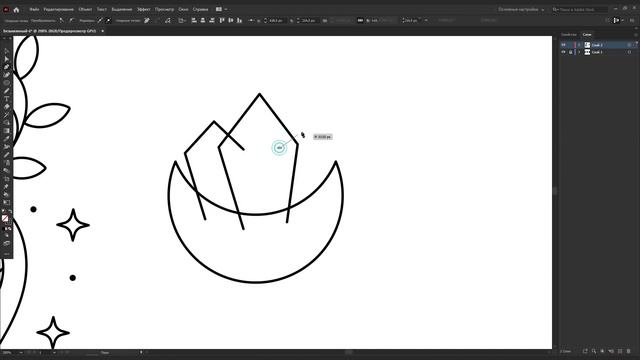Screen dimensions: 640x360
Task: Expand Слой 1 sublayers
Action: pyautogui.click(x=579, y=52)
